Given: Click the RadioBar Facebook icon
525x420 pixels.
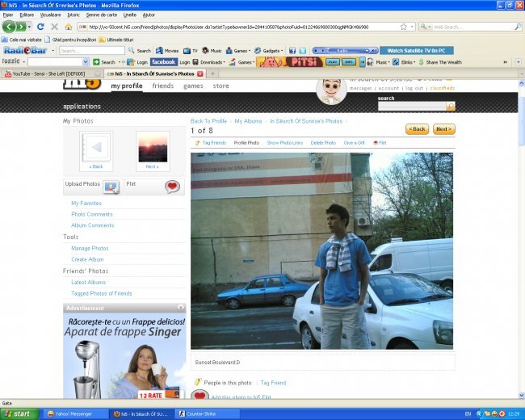Looking at the screenshot, I should (x=292, y=51).
